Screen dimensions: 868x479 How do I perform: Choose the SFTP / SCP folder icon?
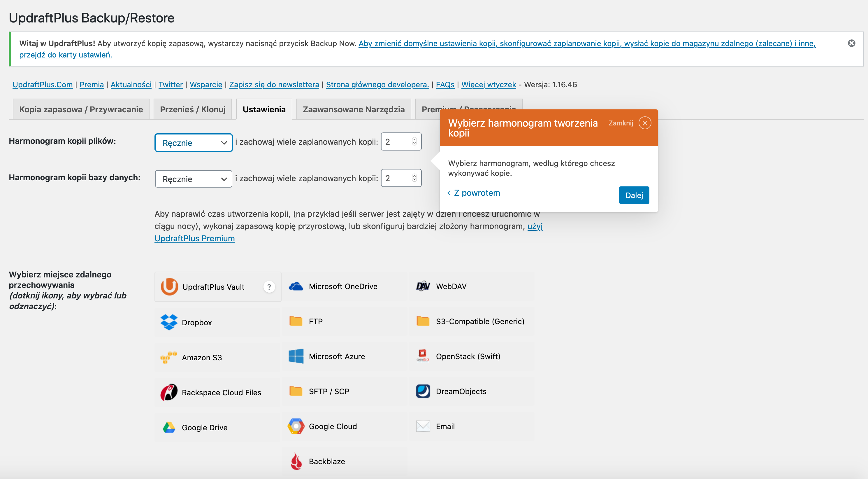pyautogui.click(x=296, y=391)
